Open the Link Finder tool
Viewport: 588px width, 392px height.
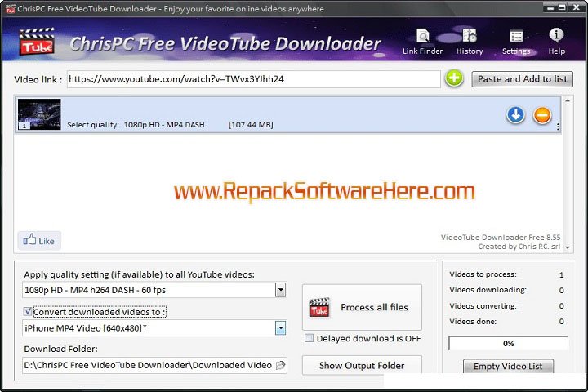click(x=423, y=42)
